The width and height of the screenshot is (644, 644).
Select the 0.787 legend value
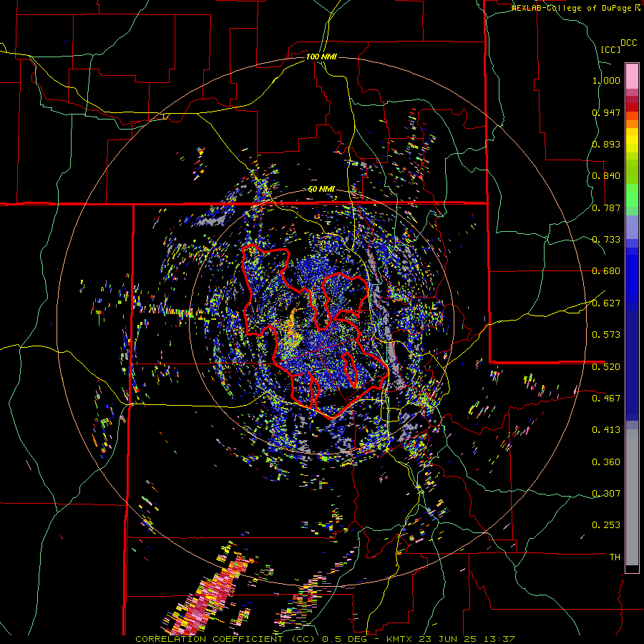pyautogui.click(x=606, y=208)
